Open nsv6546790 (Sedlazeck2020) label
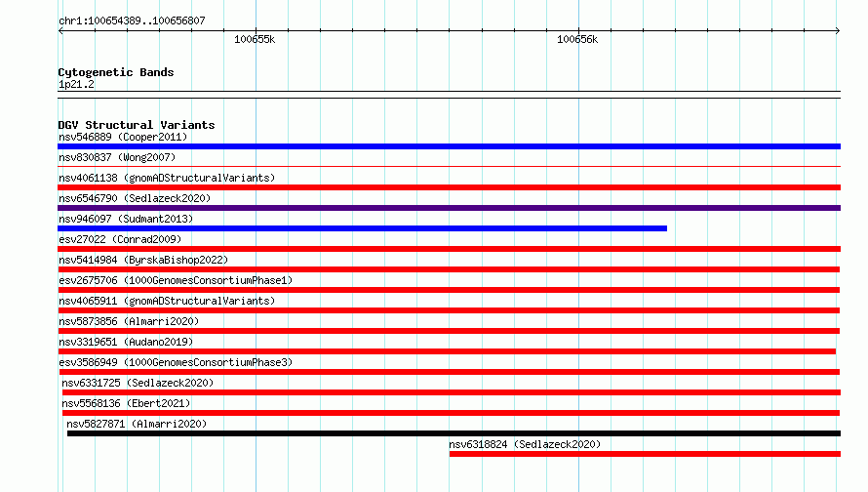Viewport: 868px width, 492px height. click(135, 198)
